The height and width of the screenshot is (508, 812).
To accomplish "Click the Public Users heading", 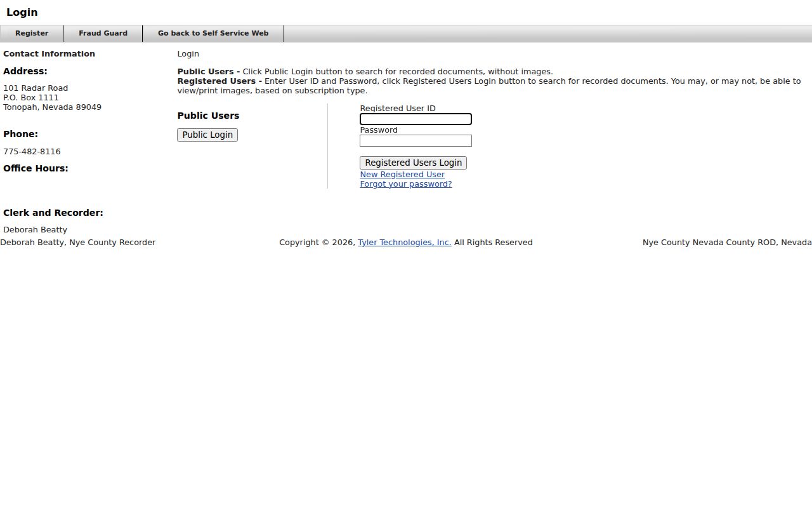I will click(208, 116).
